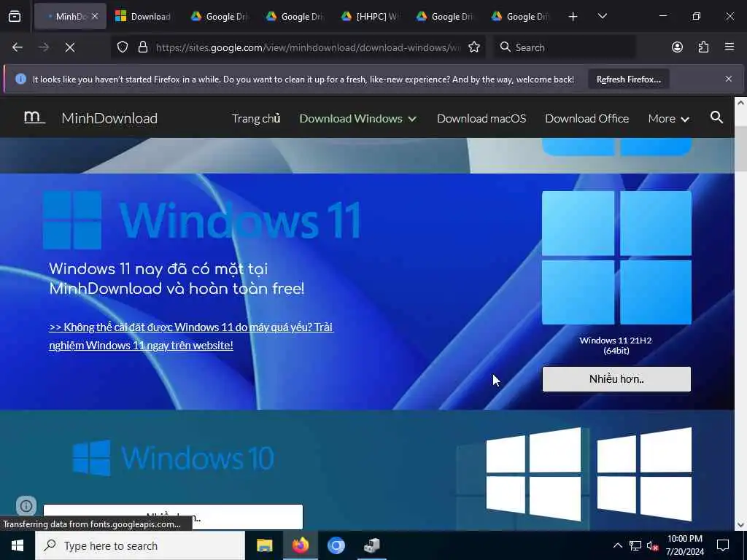Viewport: 747px width, 560px height.
Task: Click the site info circle icon at bottom left
Action: [x=26, y=506]
